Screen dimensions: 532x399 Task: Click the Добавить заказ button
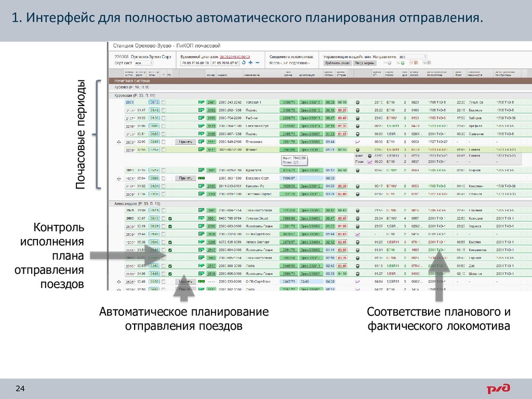pos(337,63)
